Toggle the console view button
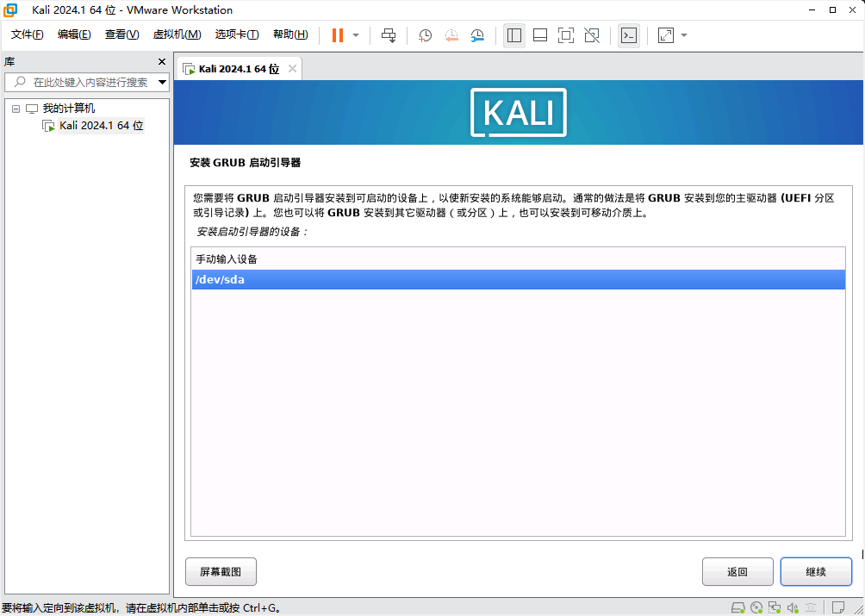This screenshot has width=865, height=616. (629, 35)
